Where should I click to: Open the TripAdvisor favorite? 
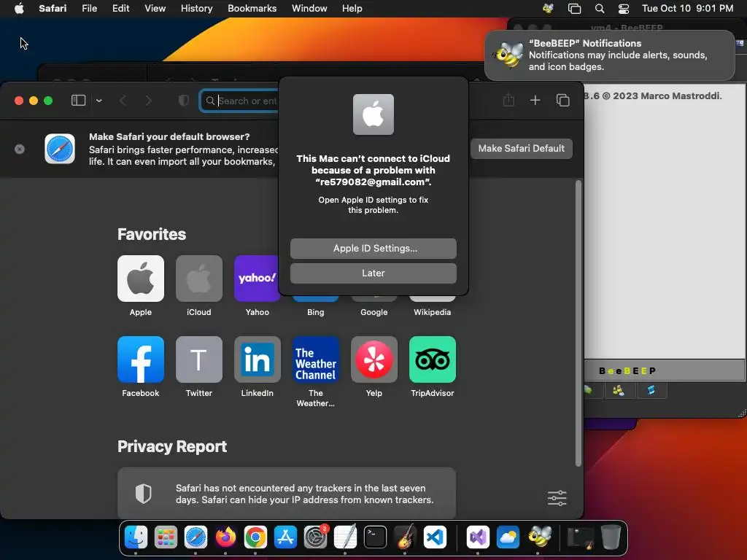coord(432,359)
